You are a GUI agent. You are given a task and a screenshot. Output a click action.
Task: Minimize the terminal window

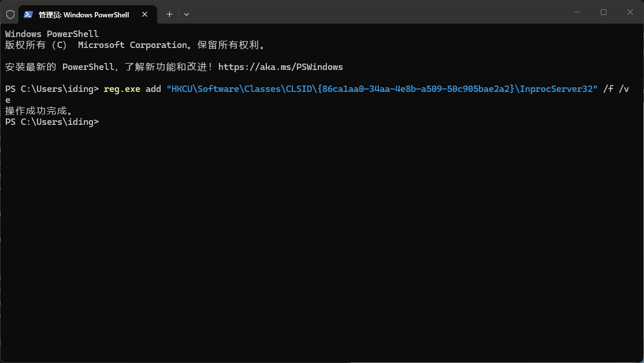(576, 12)
